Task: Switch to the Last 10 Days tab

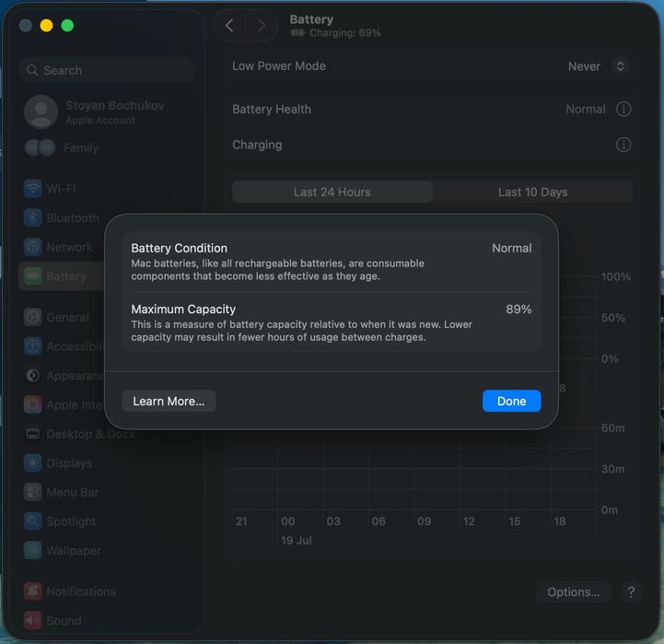Action: coord(532,193)
